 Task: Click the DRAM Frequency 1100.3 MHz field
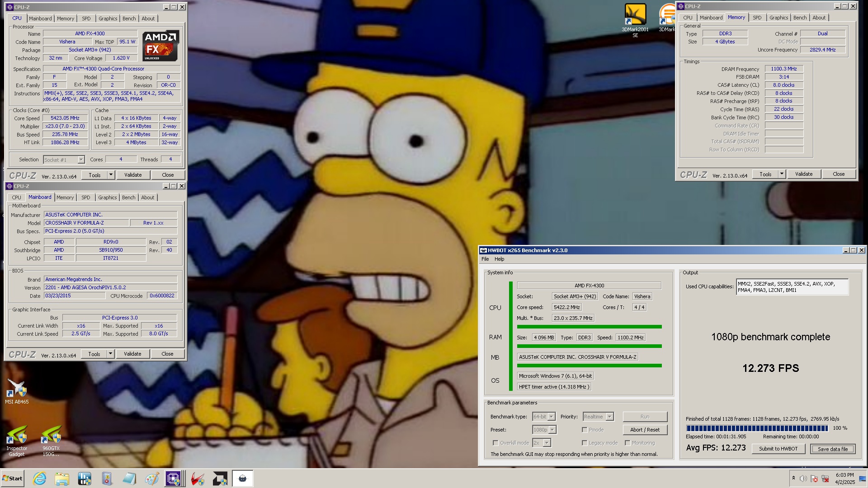(784, 69)
